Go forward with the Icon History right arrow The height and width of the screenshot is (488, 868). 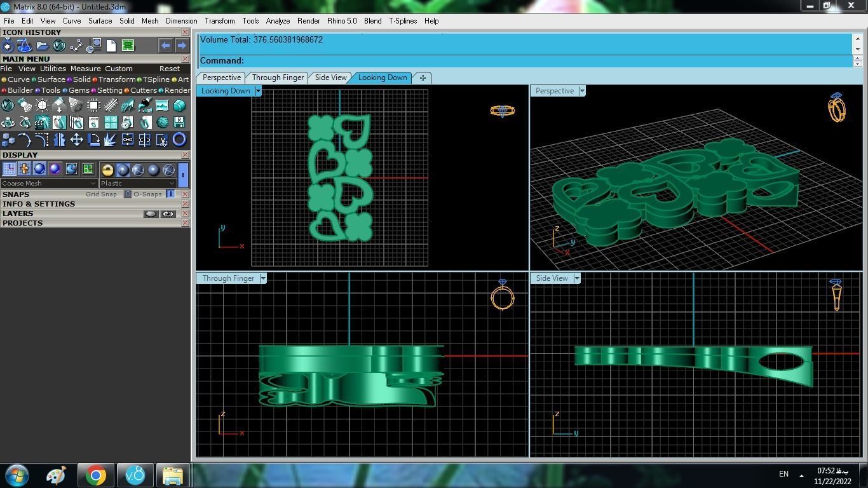(182, 46)
